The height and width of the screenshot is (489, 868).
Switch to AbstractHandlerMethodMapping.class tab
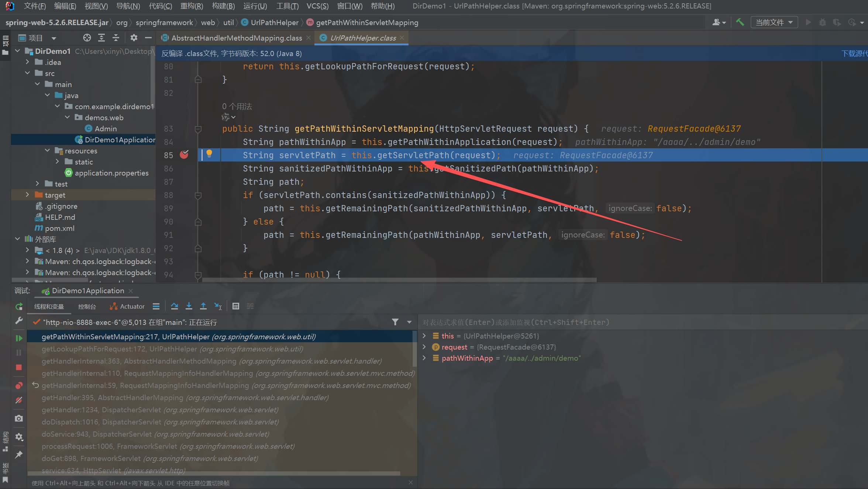tap(237, 38)
